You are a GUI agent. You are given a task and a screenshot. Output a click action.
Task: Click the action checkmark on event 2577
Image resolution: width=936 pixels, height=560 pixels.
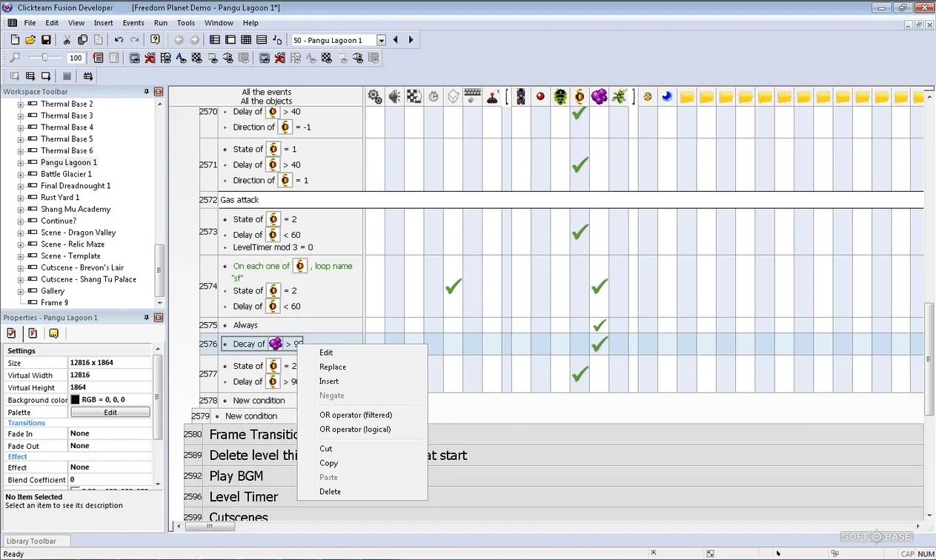coord(580,373)
